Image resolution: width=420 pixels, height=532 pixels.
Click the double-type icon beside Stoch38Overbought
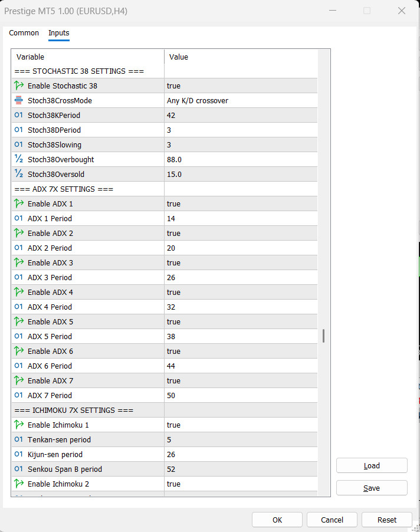pyautogui.click(x=19, y=159)
